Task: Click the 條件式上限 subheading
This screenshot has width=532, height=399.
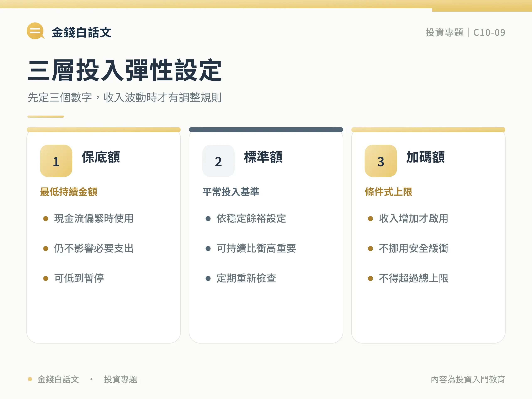Action: [388, 192]
